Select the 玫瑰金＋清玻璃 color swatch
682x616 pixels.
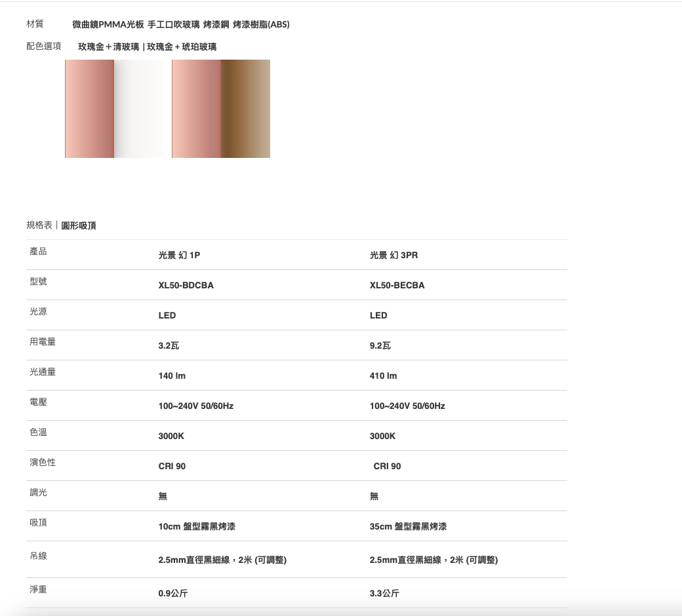coord(114,109)
